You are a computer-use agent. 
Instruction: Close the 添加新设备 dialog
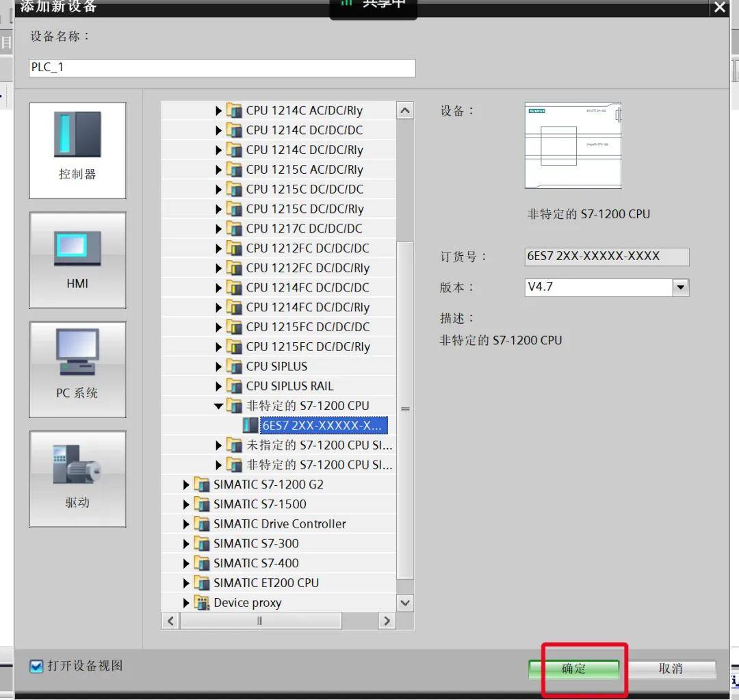[x=720, y=8]
